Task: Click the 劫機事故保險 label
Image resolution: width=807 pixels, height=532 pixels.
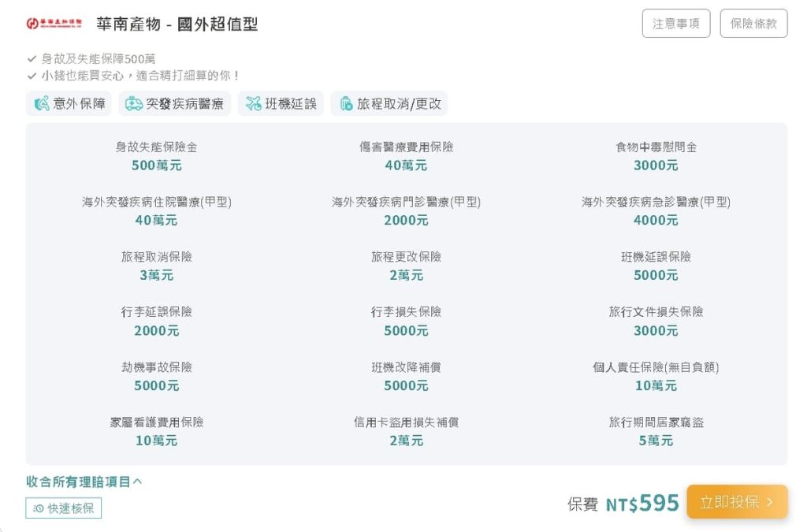Action: pos(157,367)
